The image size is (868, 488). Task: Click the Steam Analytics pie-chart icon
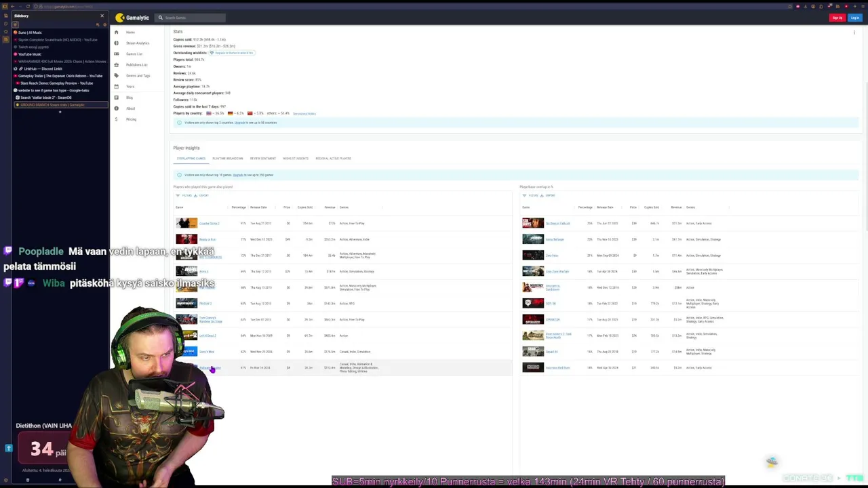click(x=116, y=43)
